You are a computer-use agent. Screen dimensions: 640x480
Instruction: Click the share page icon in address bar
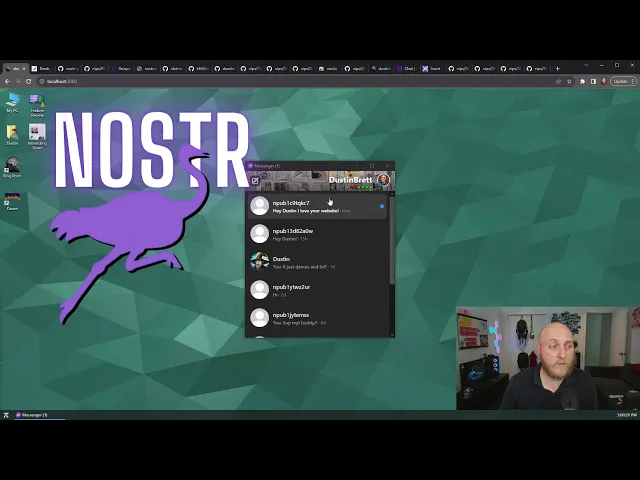[x=558, y=81]
